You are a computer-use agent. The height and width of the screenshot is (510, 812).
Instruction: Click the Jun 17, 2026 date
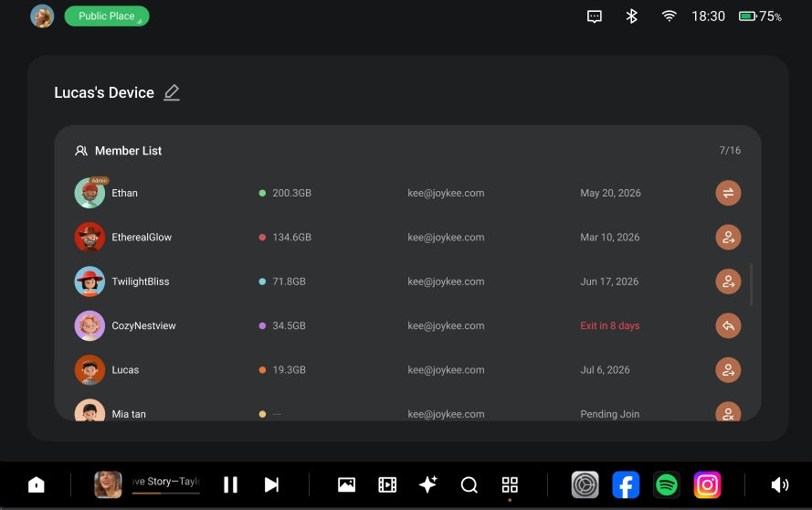(609, 282)
